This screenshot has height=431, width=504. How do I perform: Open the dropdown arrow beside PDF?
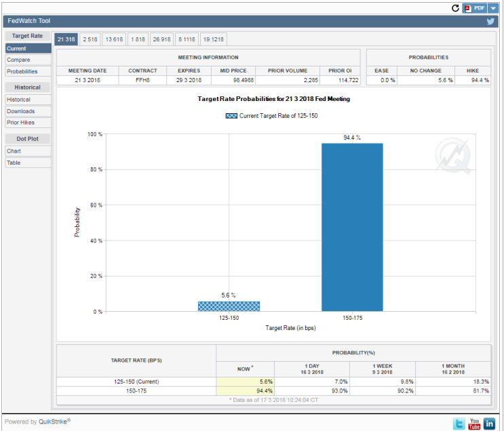(x=493, y=8)
